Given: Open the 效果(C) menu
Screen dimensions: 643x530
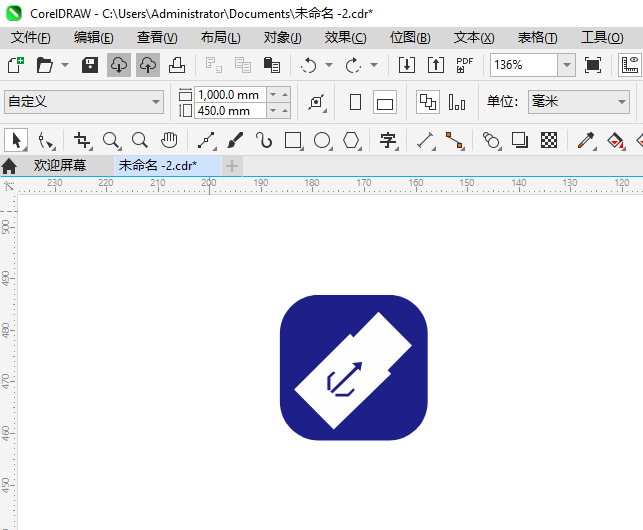Looking at the screenshot, I should (x=345, y=38).
